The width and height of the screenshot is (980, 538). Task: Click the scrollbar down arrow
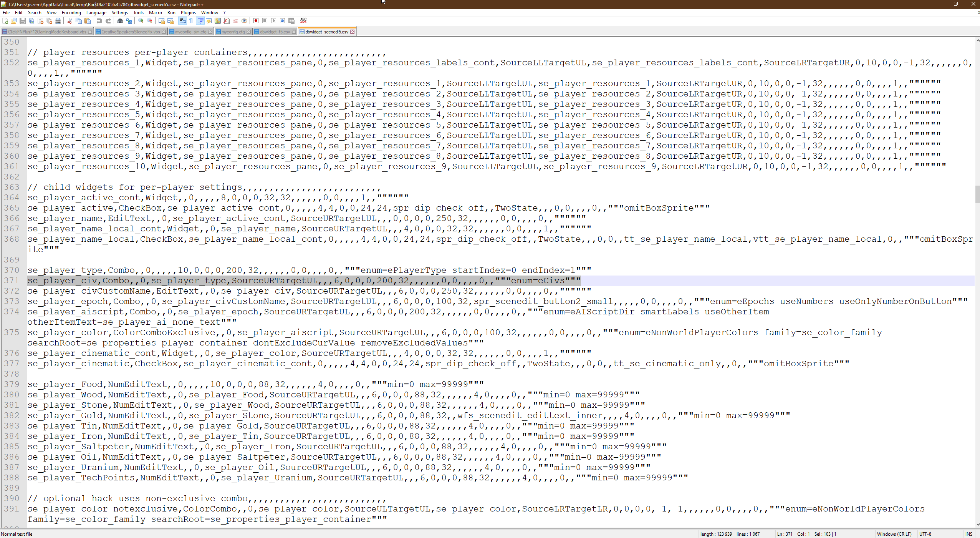[977, 525]
